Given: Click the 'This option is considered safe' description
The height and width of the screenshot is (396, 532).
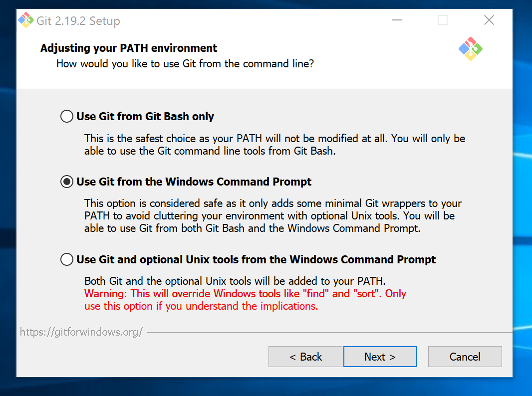Looking at the screenshot, I should click(x=273, y=215).
